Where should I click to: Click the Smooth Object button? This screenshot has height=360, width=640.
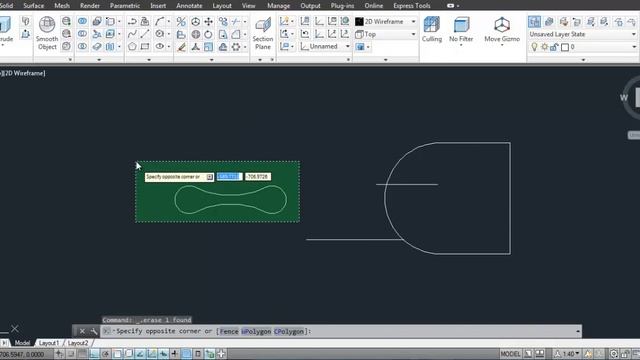47,33
